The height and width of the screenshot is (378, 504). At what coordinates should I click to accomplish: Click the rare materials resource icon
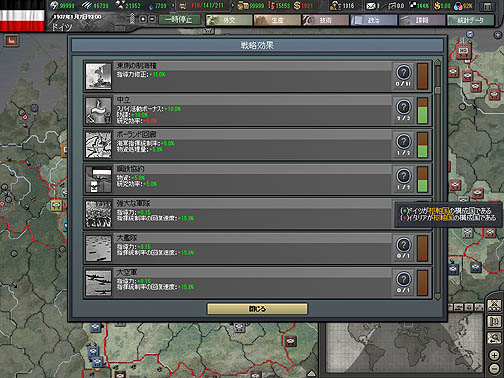[x=120, y=5]
